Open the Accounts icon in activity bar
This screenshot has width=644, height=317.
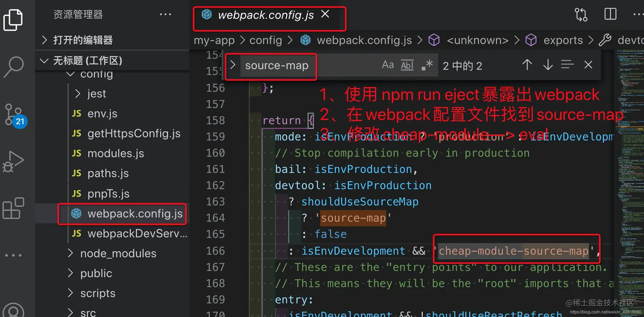coord(13,310)
